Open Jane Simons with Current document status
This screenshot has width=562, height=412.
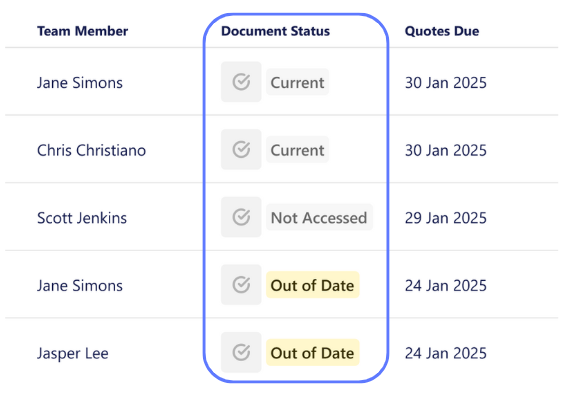(x=80, y=83)
